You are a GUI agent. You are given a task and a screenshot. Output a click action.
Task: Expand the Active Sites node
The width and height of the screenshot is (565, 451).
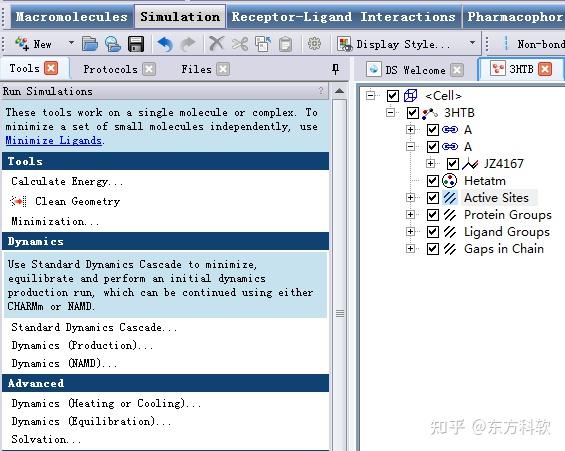click(410, 197)
